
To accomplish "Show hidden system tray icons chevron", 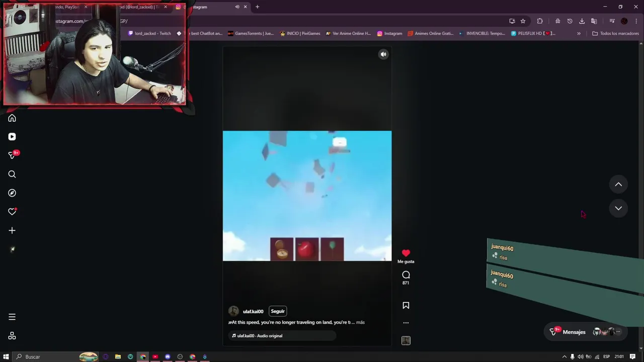I will (564, 356).
